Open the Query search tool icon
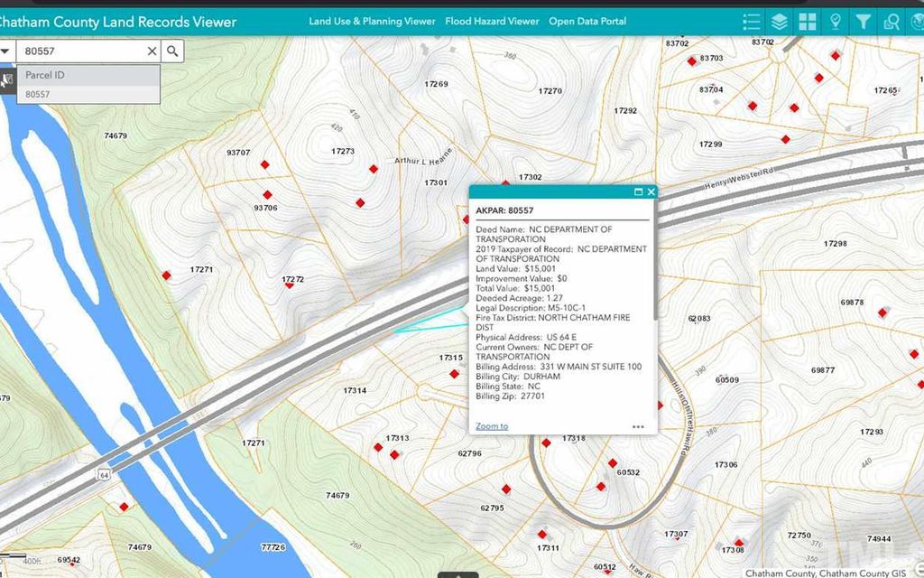 tap(892, 21)
